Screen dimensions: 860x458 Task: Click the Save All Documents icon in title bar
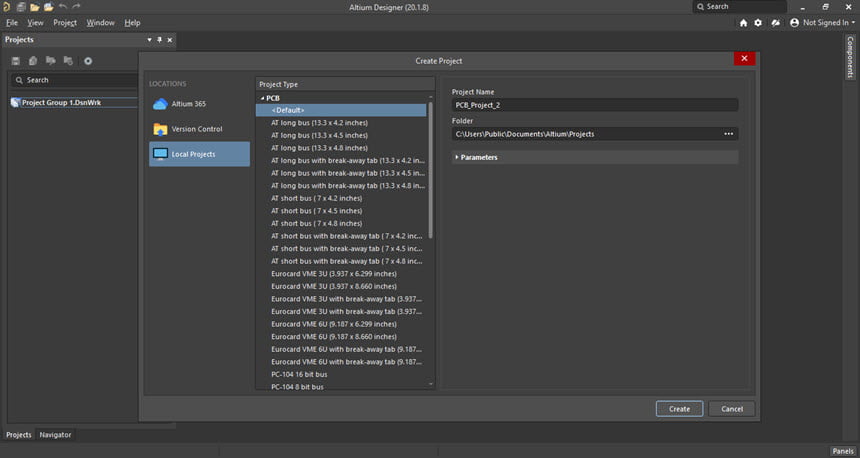point(21,7)
